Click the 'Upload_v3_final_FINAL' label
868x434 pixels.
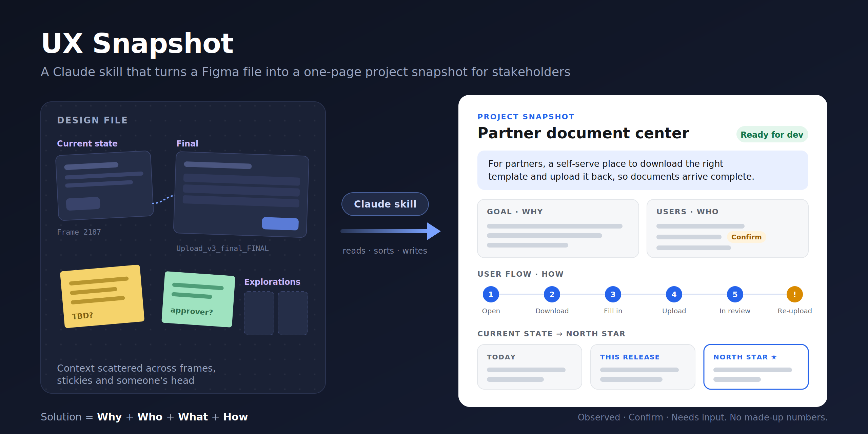[222, 249]
